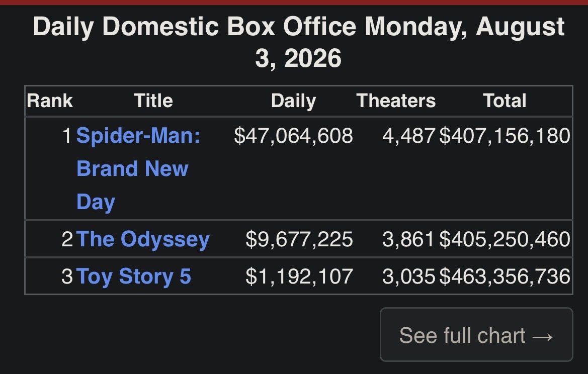Click Toy Story 5 total $463,356,736

pos(505,276)
